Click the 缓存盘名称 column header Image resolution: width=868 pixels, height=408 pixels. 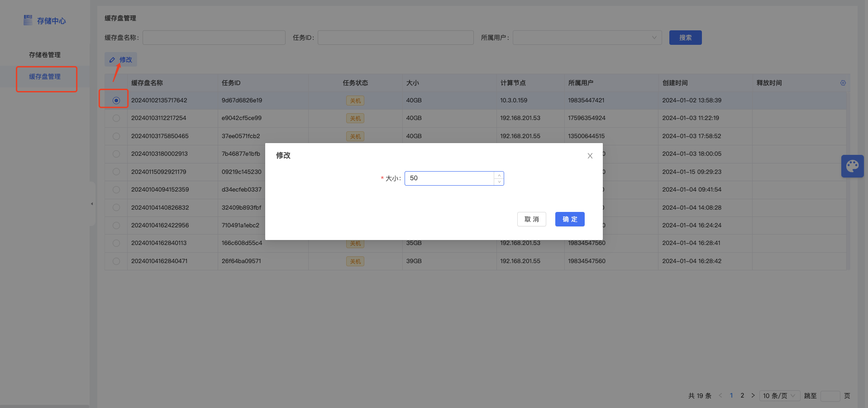[147, 83]
